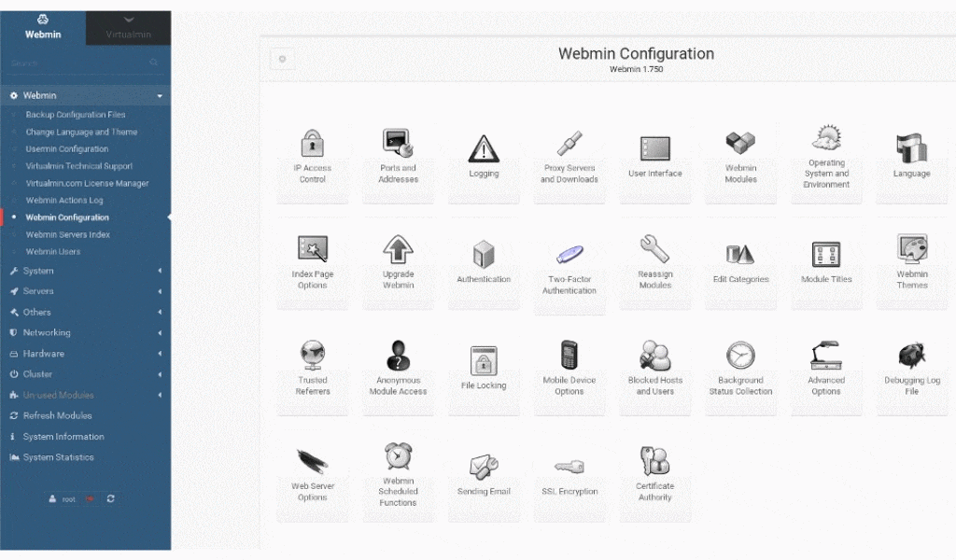Open the Logging warning triangle icon
The height and width of the screenshot is (560, 956).
[484, 148]
